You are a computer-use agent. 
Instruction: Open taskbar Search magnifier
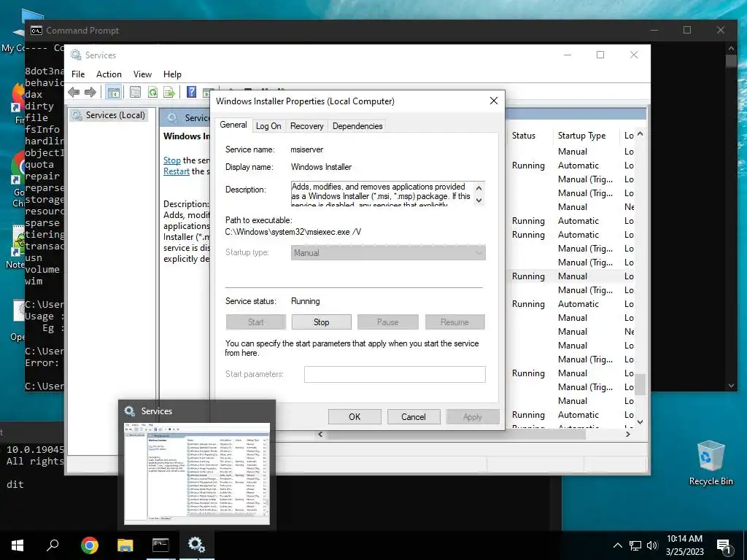pyautogui.click(x=53, y=545)
